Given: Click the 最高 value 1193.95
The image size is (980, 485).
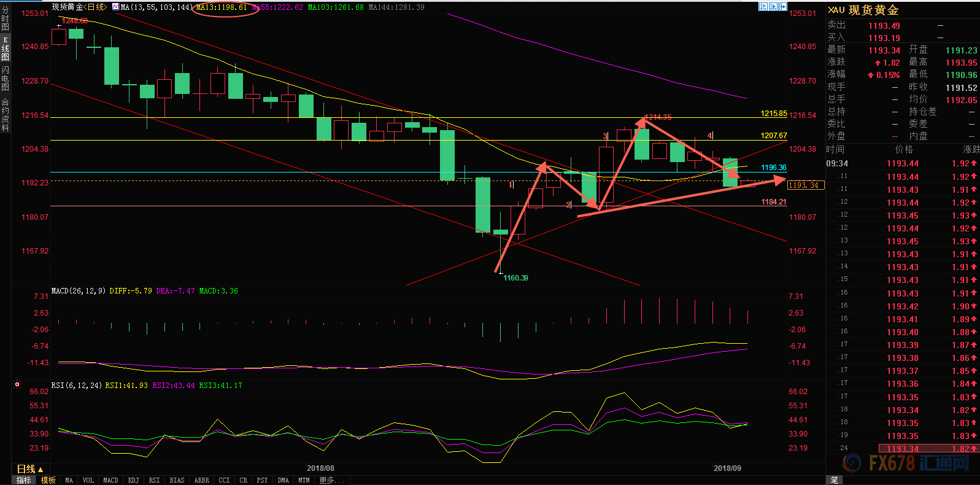Looking at the screenshot, I should [961, 63].
